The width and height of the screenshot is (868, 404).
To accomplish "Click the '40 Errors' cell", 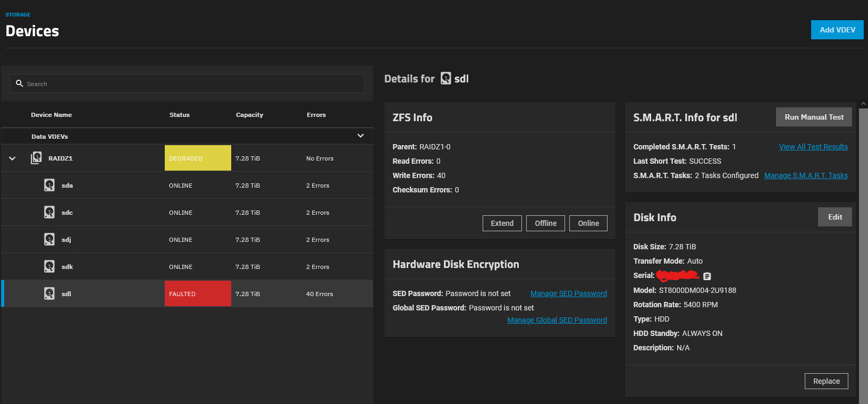I will [319, 294].
